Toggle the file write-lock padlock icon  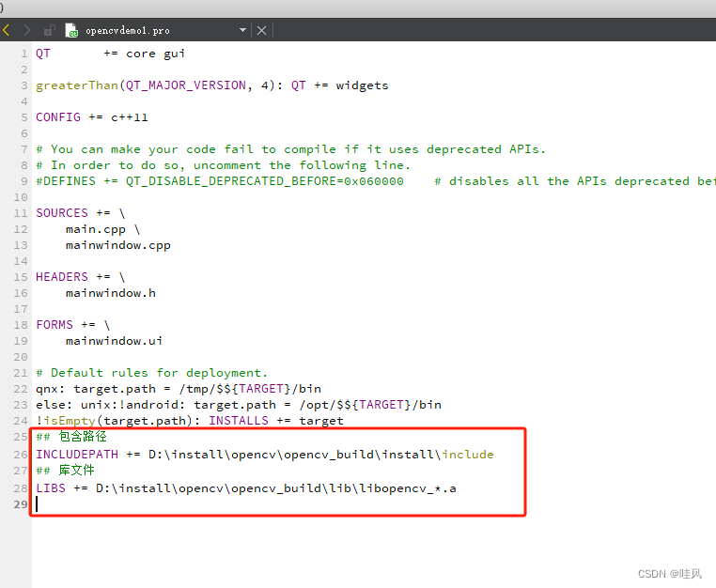click(49, 31)
